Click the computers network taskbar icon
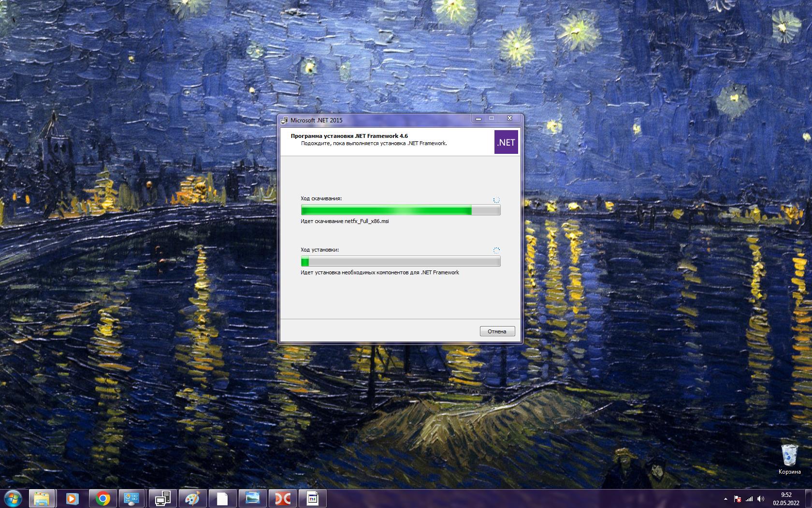 pyautogui.click(x=162, y=498)
